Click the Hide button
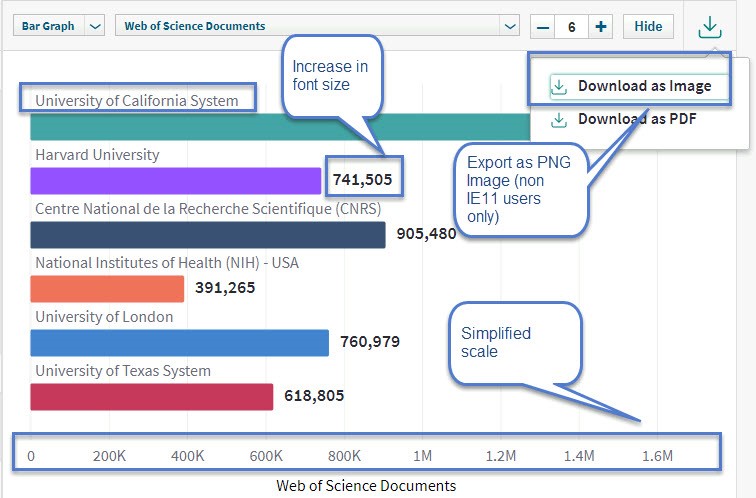This screenshot has height=498, width=756. pos(648,27)
